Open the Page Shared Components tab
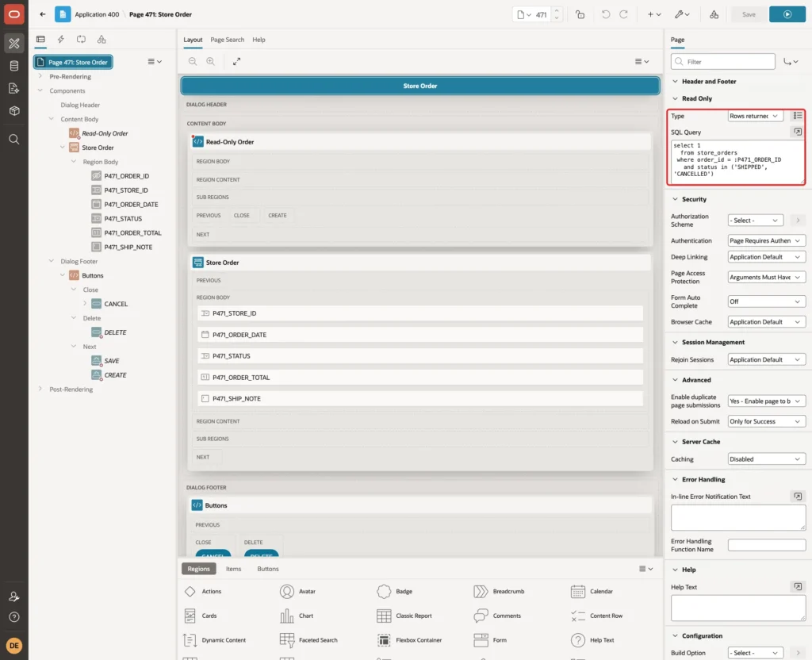This screenshot has height=660, width=812. pyautogui.click(x=101, y=40)
